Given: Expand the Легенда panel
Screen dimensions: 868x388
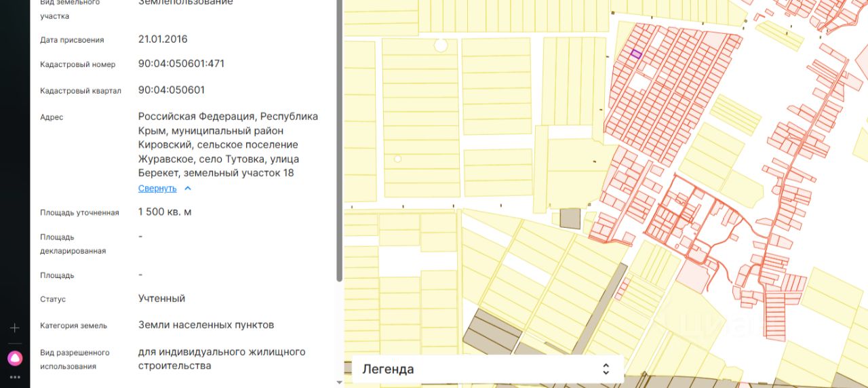Looking at the screenshot, I should (487, 369).
